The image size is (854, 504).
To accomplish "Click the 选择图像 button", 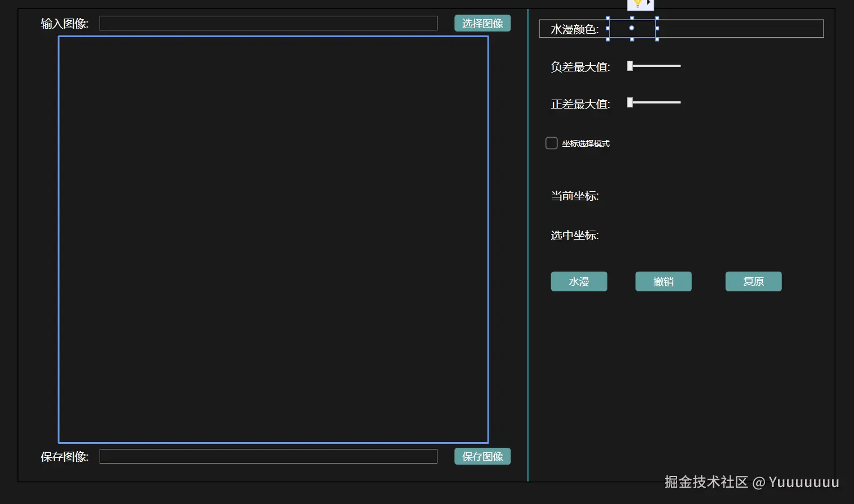I will (x=482, y=23).
